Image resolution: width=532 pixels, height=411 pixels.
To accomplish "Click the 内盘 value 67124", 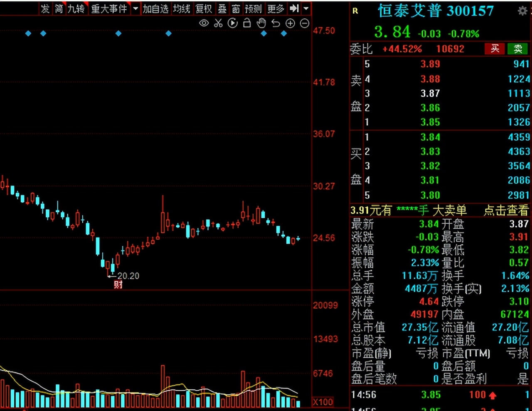I will pos(515,314).
